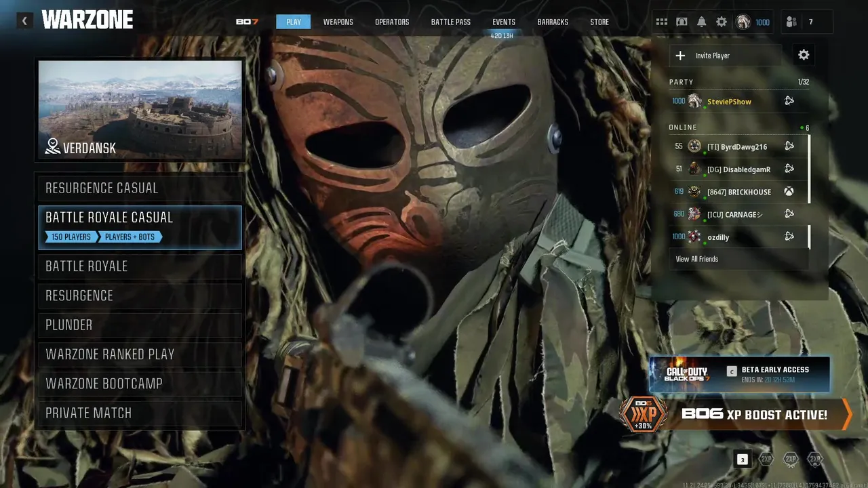
Task: Open the Events tab
Action: tap(504, 22)
